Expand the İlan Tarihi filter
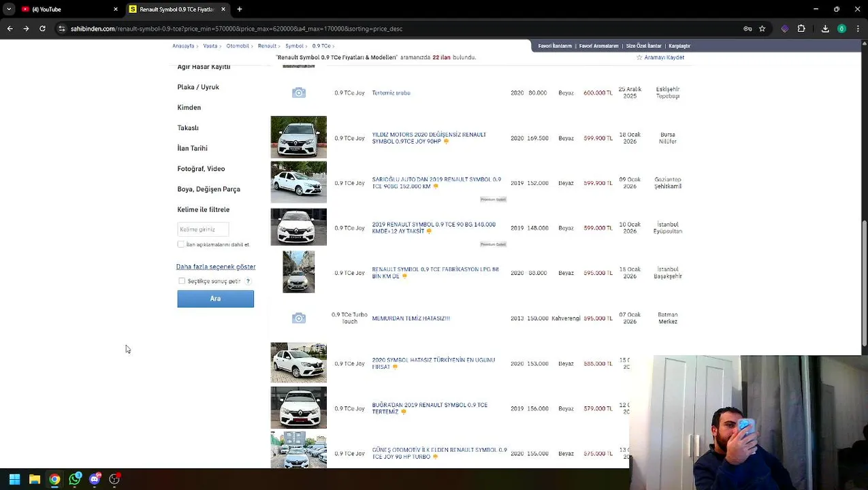868x490 pixels. [193, 148]
